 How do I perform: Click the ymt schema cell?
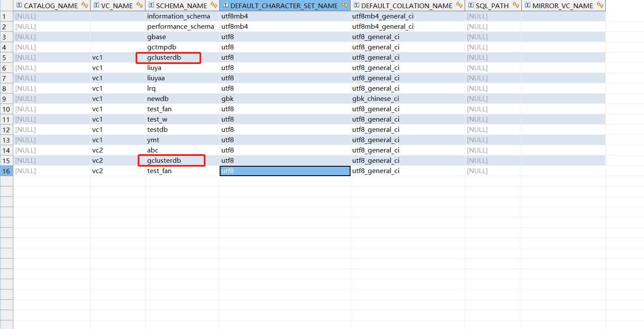click(182, 140)
